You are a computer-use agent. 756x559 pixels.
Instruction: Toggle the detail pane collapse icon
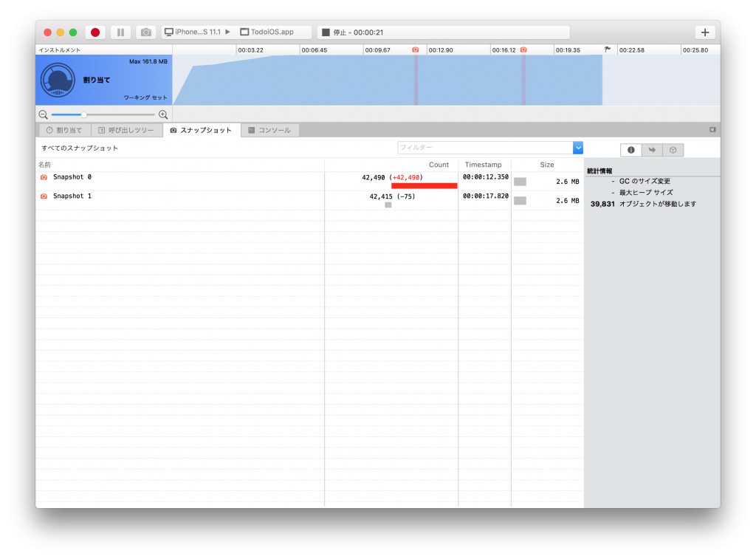pos(712,130)
